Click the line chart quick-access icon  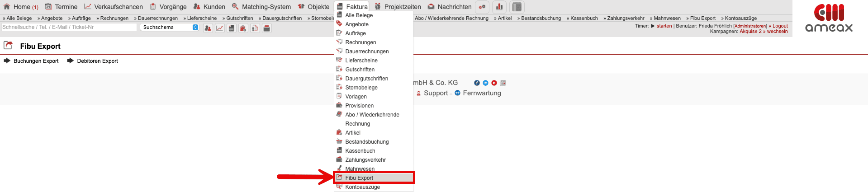point(219,28)
